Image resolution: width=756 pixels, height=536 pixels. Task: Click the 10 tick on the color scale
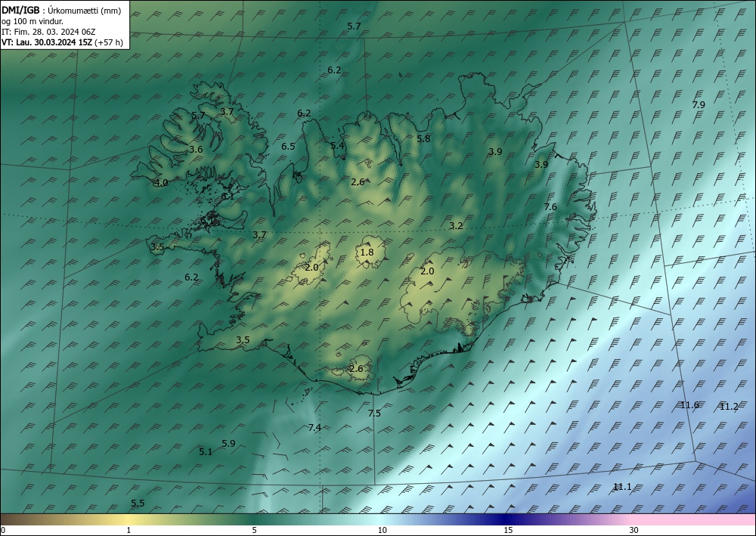click(383, 530)
